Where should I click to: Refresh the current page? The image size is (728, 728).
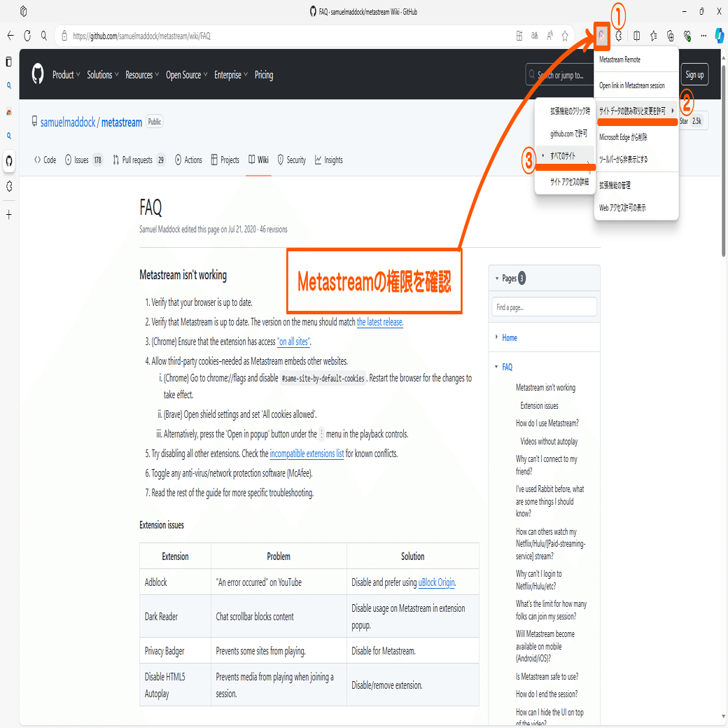pyautogui.click(x=27, y=36)
